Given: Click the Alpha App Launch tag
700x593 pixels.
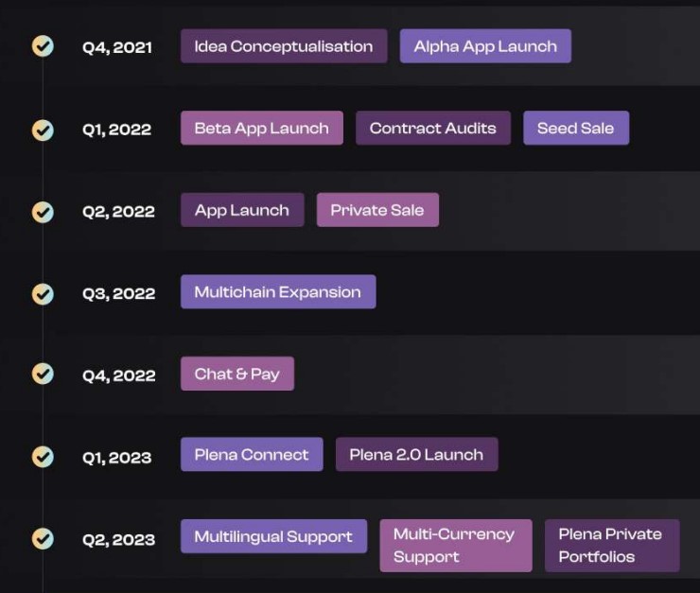Looking at the screenshot, I should click(485, 46).
